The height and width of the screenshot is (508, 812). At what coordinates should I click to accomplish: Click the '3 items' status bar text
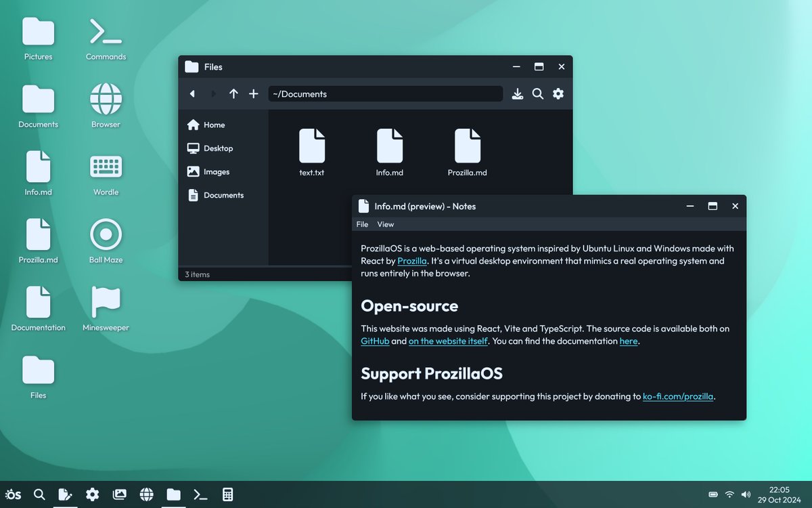pyautogui.click(x=198, y=274)
